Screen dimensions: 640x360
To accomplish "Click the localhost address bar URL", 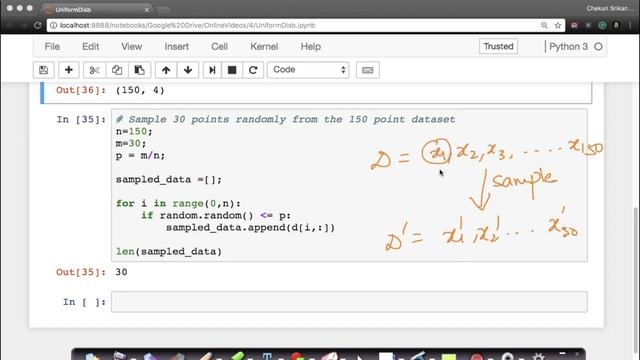I will point(187,25).
